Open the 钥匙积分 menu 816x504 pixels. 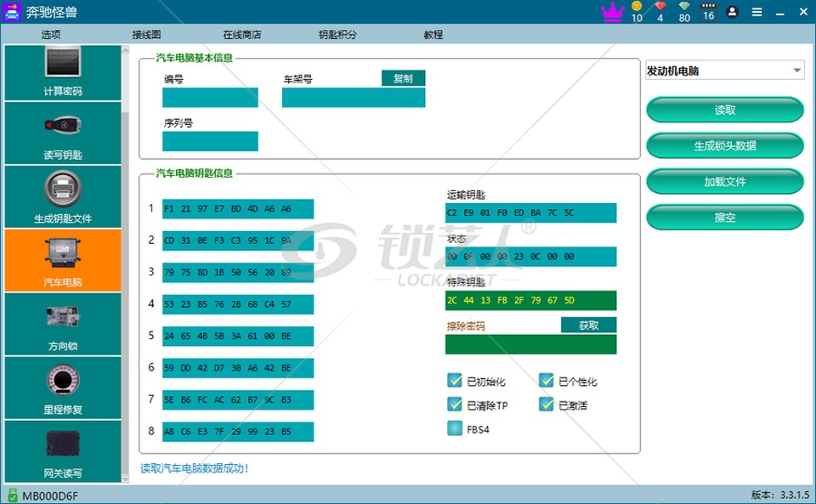337,34
